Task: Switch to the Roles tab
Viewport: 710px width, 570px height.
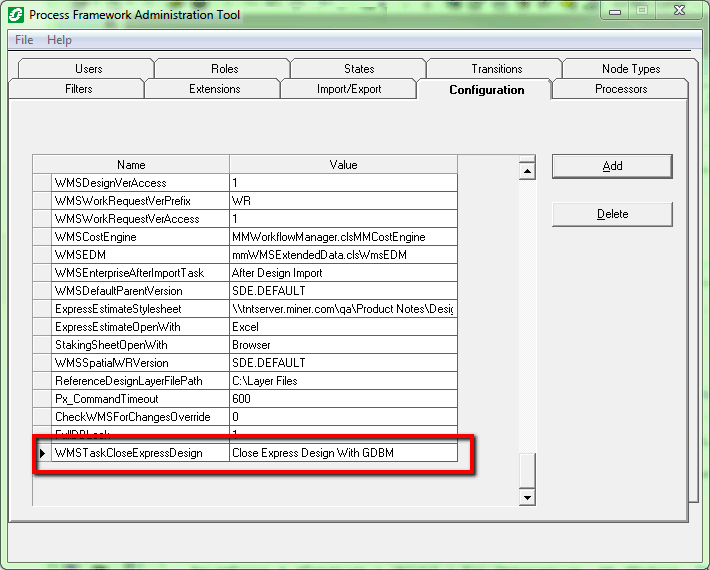Action: [224, 69]
